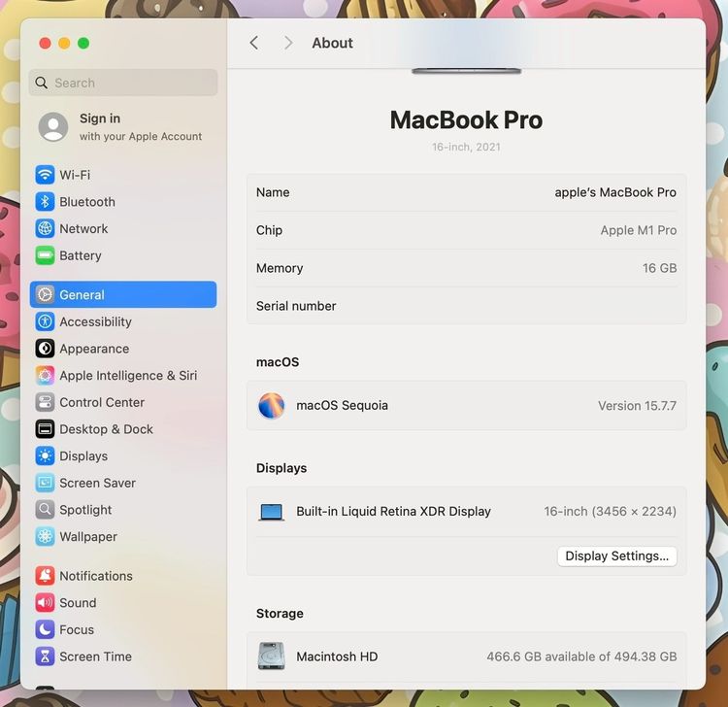Click the Bluetooth icon in sidebar
The width and height of the screenshot is (728, 707).
click(x=45, y=202)
